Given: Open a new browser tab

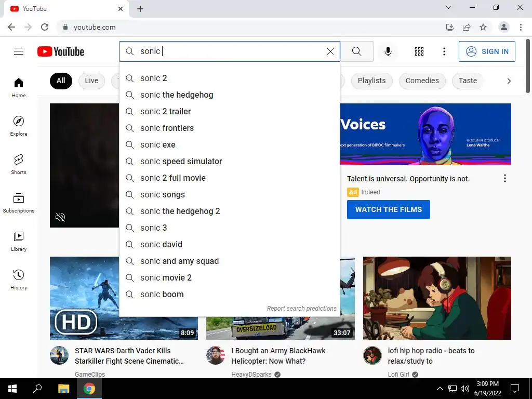Looking at the screenshot, I should click(x=140, y=9).
